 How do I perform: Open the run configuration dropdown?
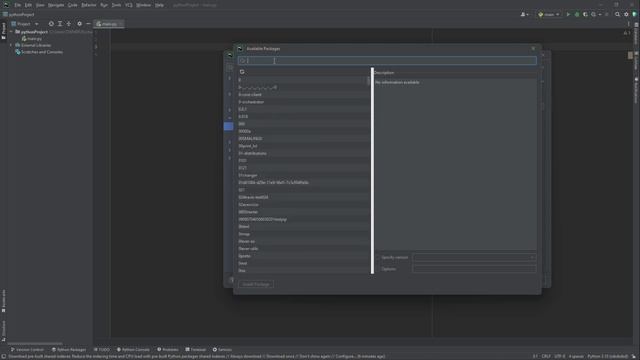549,14
